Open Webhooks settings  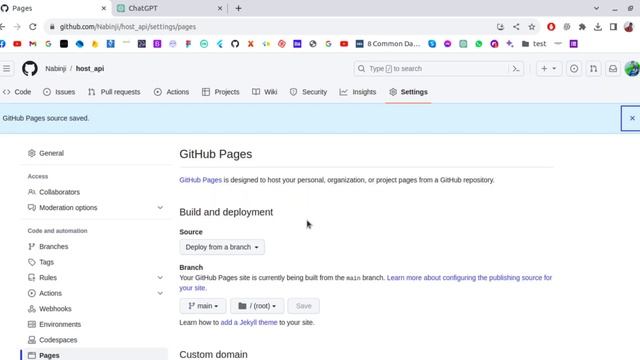55,309
